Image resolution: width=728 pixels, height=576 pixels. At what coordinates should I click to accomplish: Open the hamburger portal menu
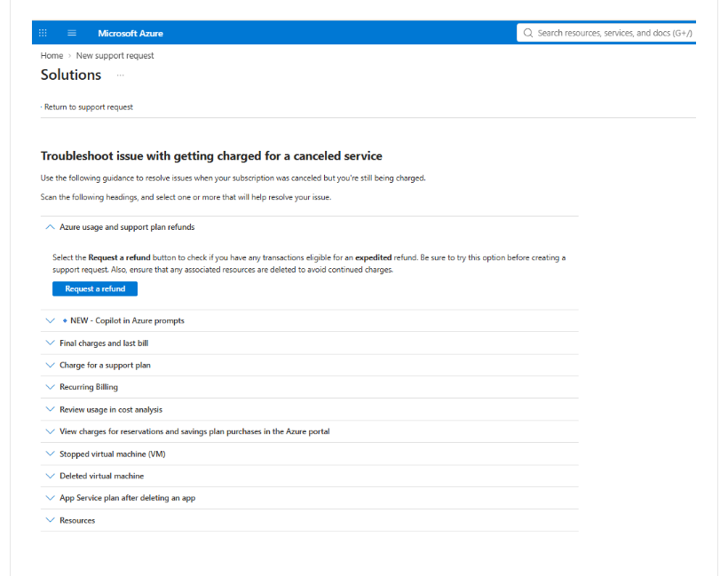(x=72, y=33)
